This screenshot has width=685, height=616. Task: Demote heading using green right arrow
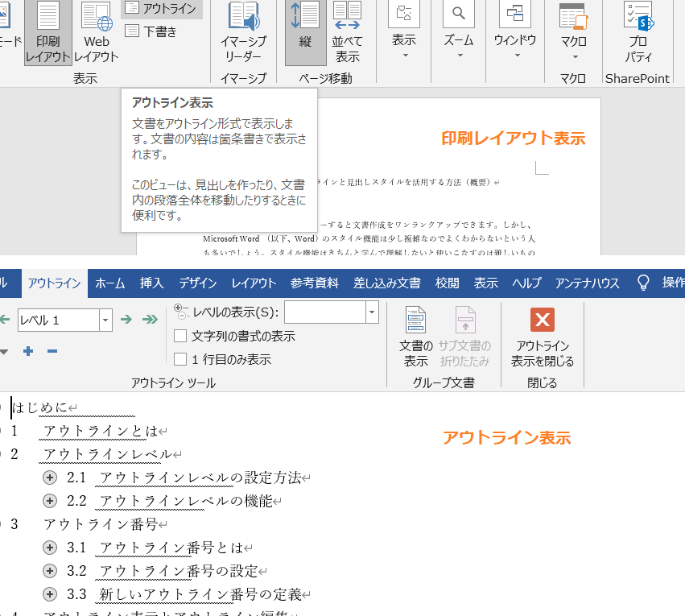(126, 320)
